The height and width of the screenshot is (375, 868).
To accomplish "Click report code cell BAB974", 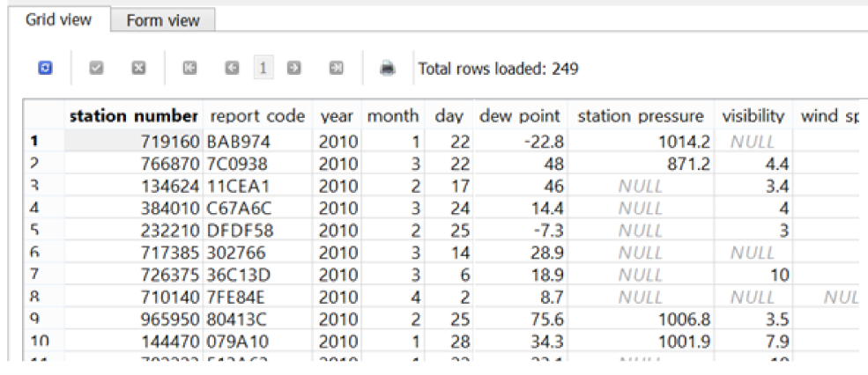I will [x=257, y=142].
